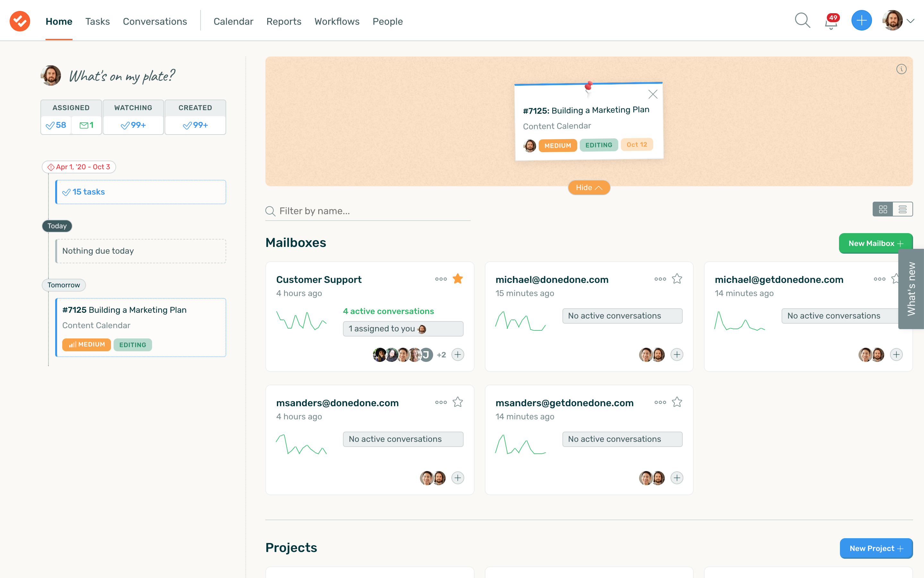Screen dimensions: 924x578
Task: Hide the corkboard with Hide button
Action: (589, 187)
